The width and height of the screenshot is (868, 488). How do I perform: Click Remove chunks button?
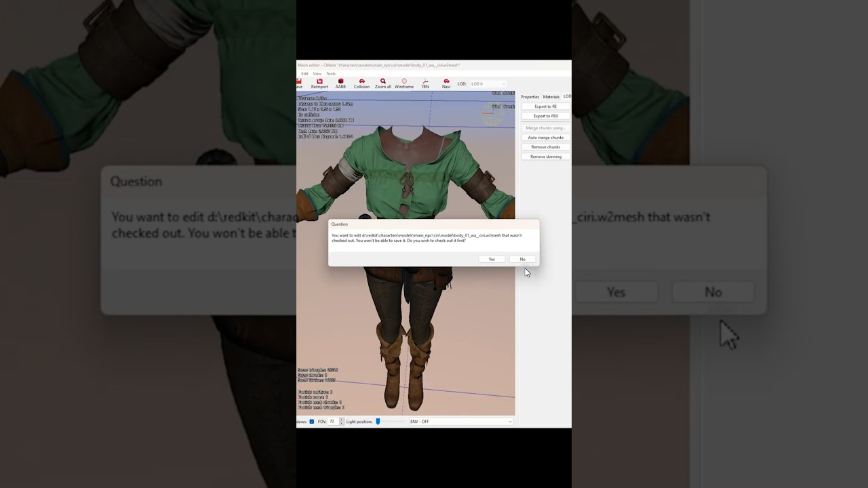click(545, 147)
